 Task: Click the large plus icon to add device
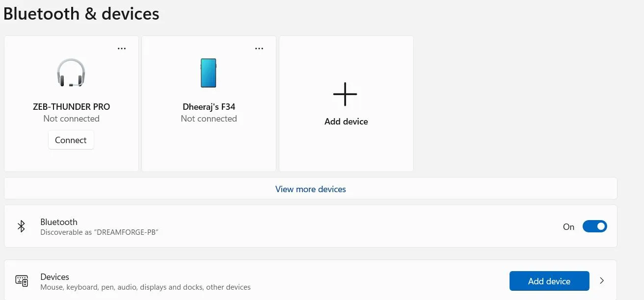tap(345, 94)
